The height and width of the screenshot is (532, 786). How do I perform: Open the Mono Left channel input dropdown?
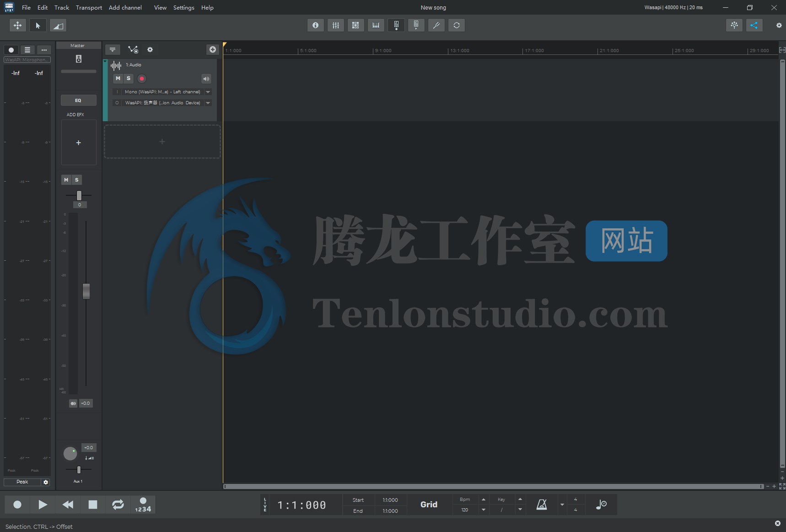[208, 92]
